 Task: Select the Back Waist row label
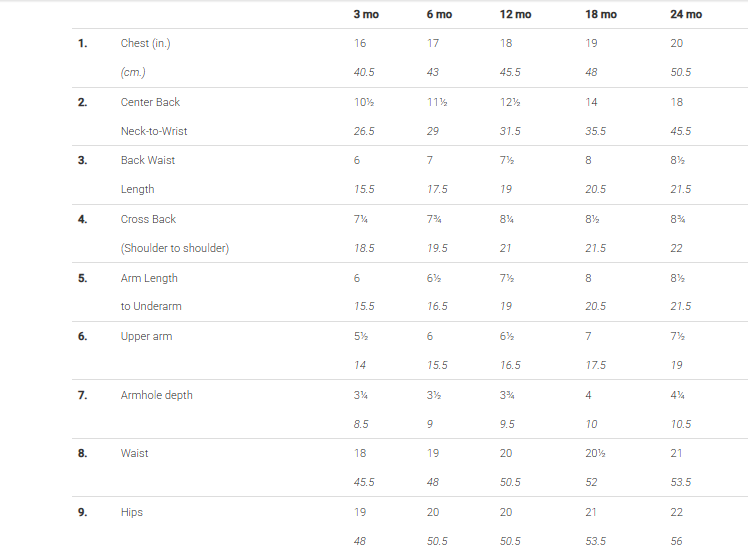148,160
